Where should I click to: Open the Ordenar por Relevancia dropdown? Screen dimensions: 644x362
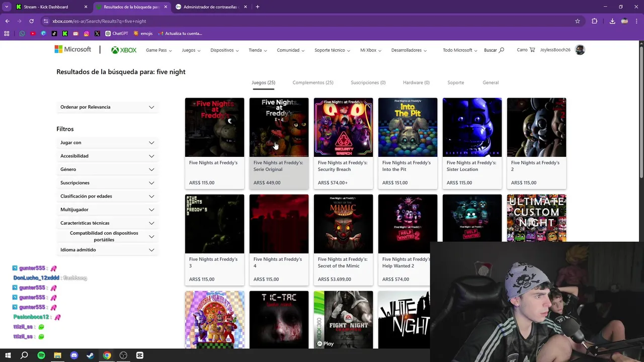tap(107, 107)
